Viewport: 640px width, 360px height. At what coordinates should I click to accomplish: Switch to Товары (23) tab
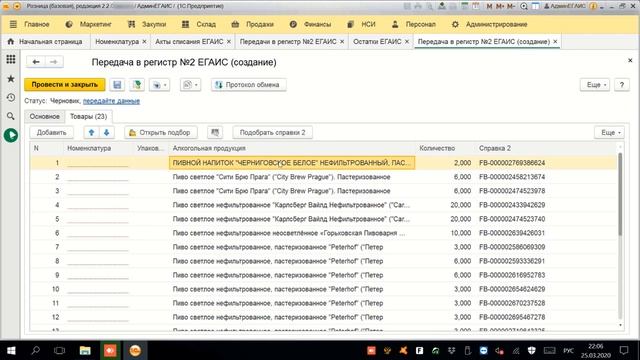tap(89, 116)
